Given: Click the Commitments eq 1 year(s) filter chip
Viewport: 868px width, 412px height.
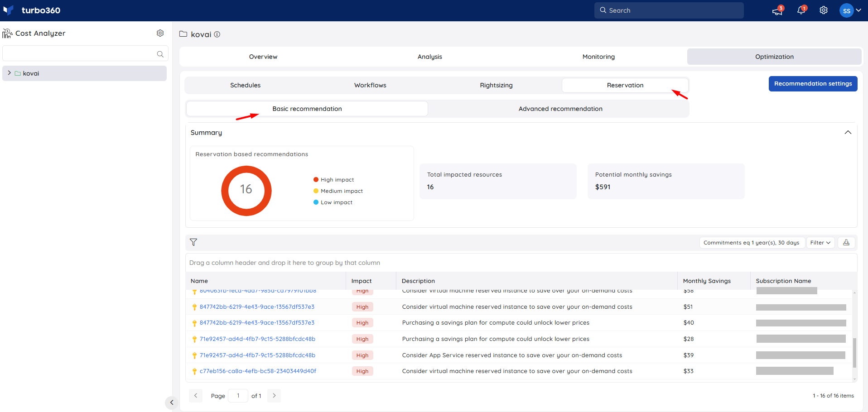Looking at the screenshot, I should click(752, 243).
